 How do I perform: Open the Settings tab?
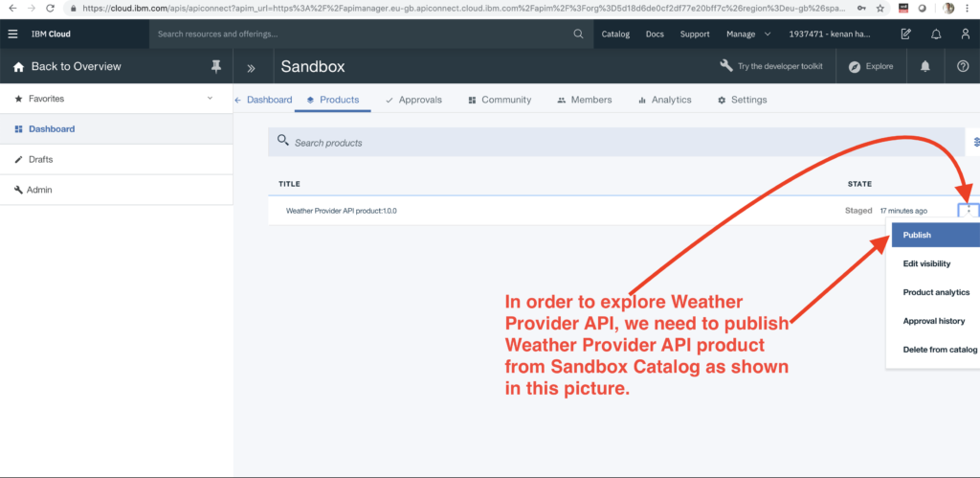pos(742,100)
